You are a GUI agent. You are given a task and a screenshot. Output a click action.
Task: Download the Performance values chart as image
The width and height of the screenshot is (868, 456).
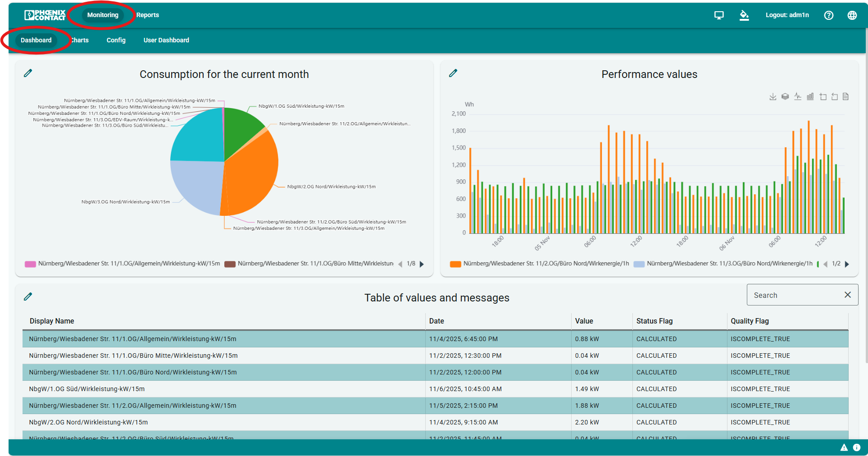[773, 96]
